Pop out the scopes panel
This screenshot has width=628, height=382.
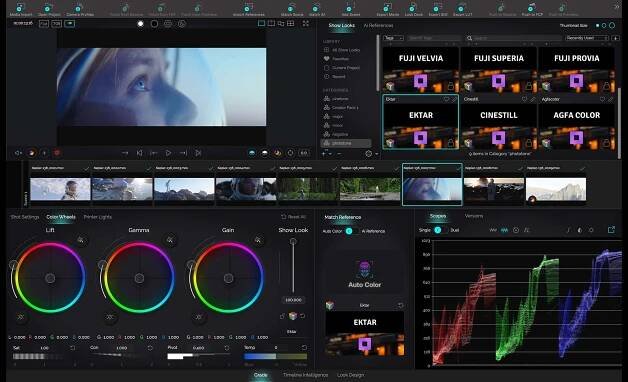pos(611,229)
